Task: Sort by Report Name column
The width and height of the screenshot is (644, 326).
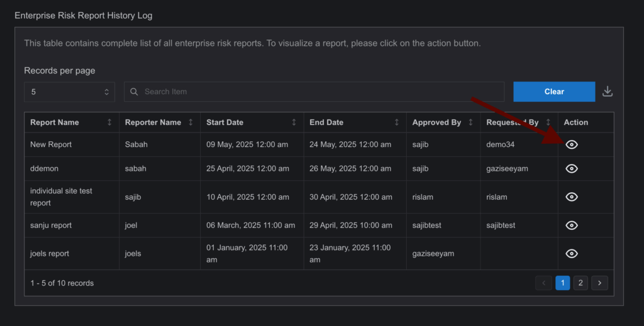Action: pos(109,122)
